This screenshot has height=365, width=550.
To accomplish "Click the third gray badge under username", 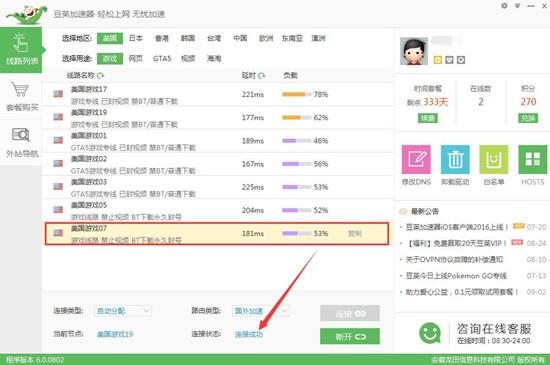I will click(x=461, y=60).
